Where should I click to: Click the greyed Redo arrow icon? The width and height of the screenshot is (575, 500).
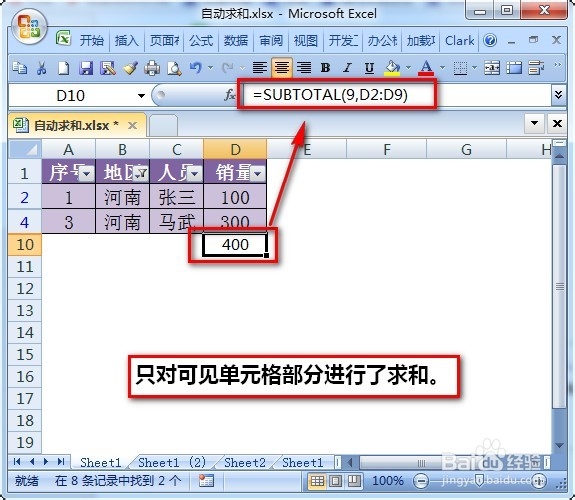pyautogui.click(x=228, y=68)
